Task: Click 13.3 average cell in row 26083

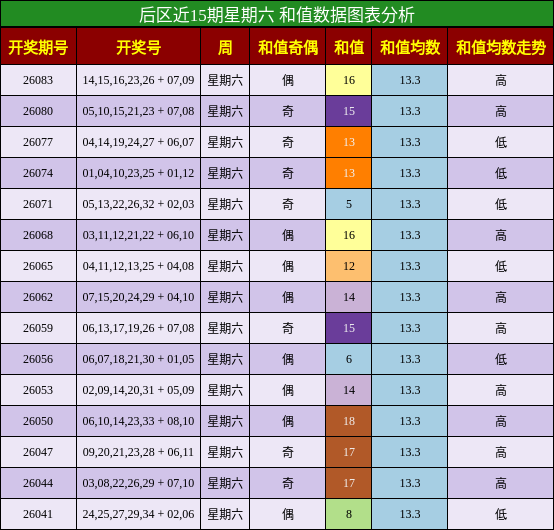Action: 410,80
